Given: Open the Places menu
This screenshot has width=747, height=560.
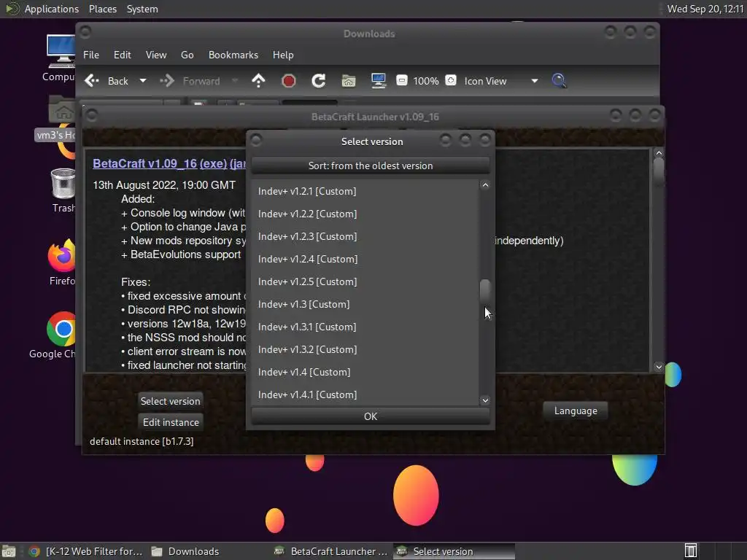Looking at the screenshot, I should point(102,9).
